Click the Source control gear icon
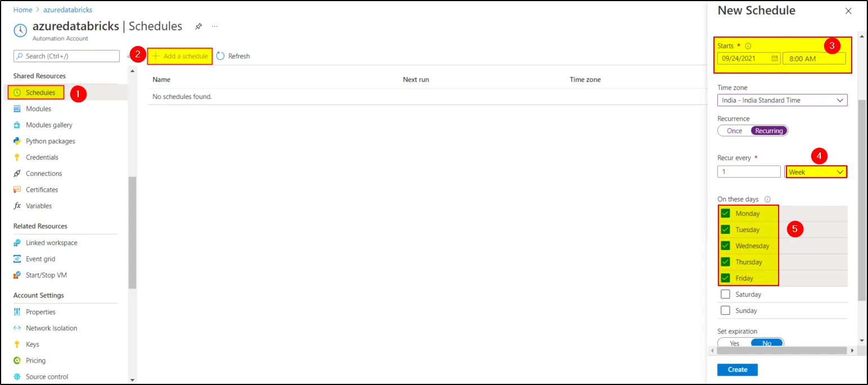 (17, 377)
